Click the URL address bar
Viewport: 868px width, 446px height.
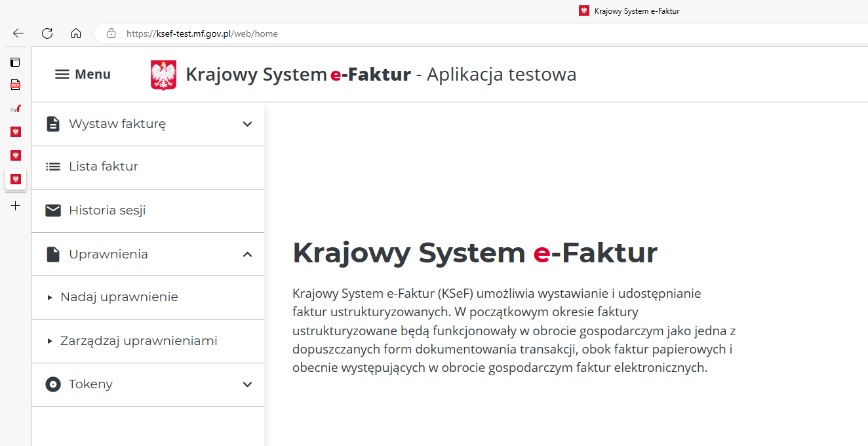point(459,33)
